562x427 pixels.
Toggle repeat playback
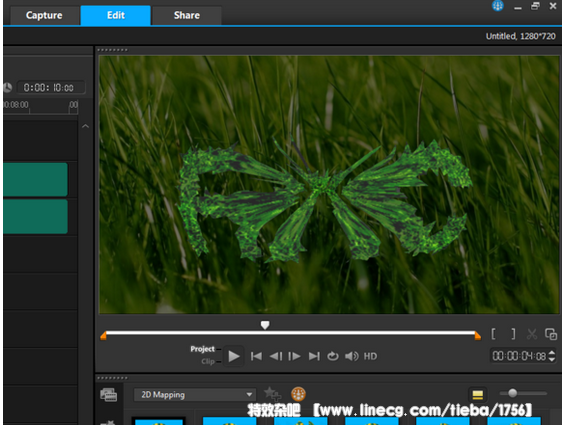click(333, 356)
